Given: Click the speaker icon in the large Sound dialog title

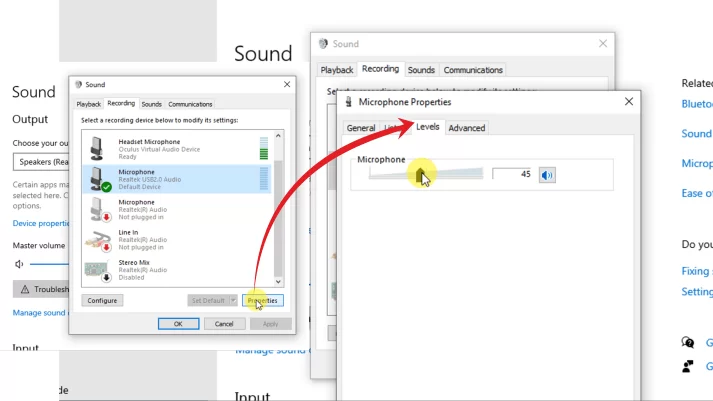Looking at the screenshot, I should pyautogui.click(x=323, y=44).
